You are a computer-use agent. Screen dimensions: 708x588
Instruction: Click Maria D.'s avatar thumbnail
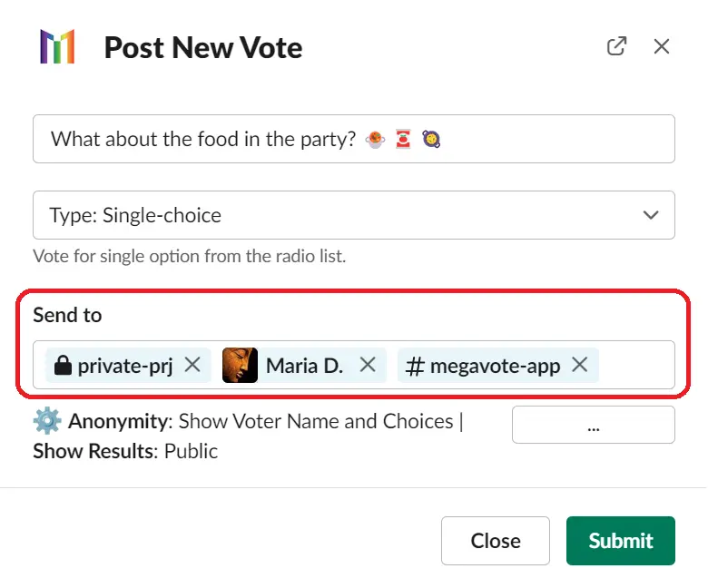point(240,365)
